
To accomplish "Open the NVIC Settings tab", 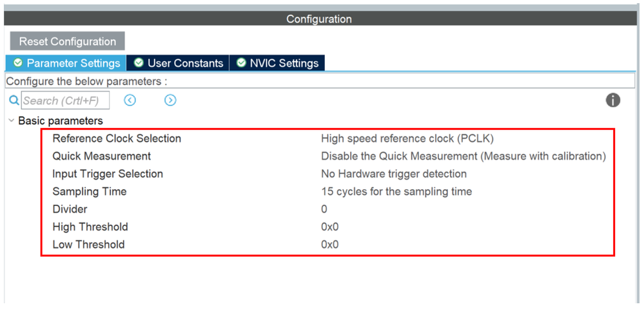I will (284, 63).
